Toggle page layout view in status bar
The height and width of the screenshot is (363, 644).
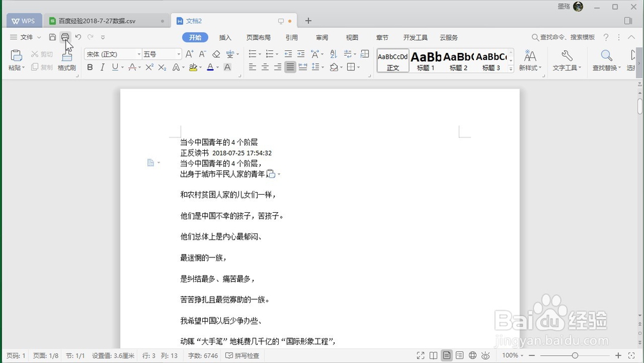pos(446,356)
